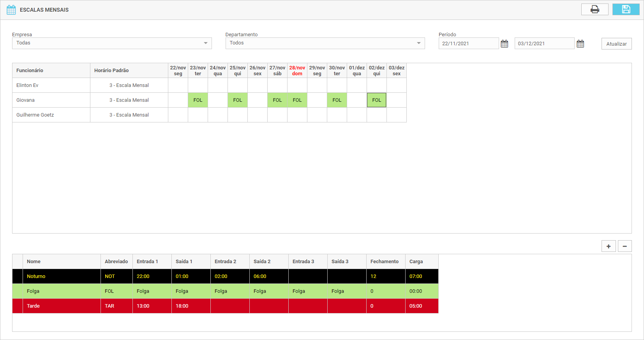This screenshot has height=340, width=644.
Task: Expand the Empresa dropdown
Action: pos(205,43)
